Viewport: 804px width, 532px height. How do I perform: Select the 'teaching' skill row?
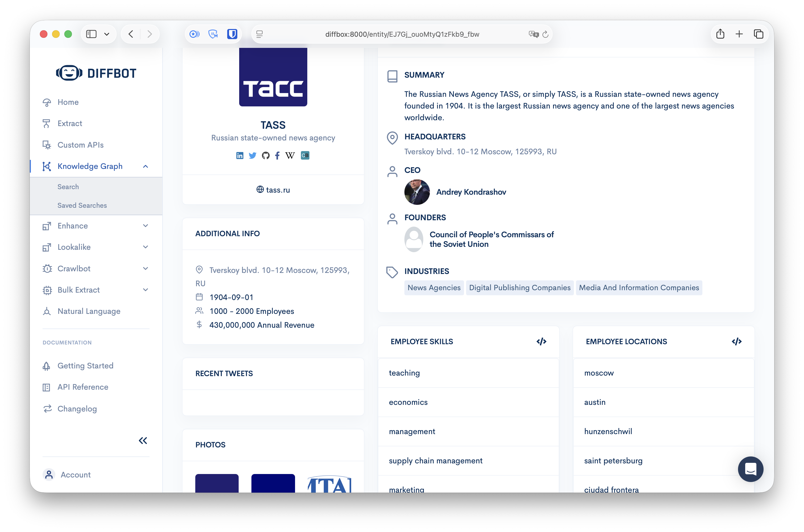point(468,373)
